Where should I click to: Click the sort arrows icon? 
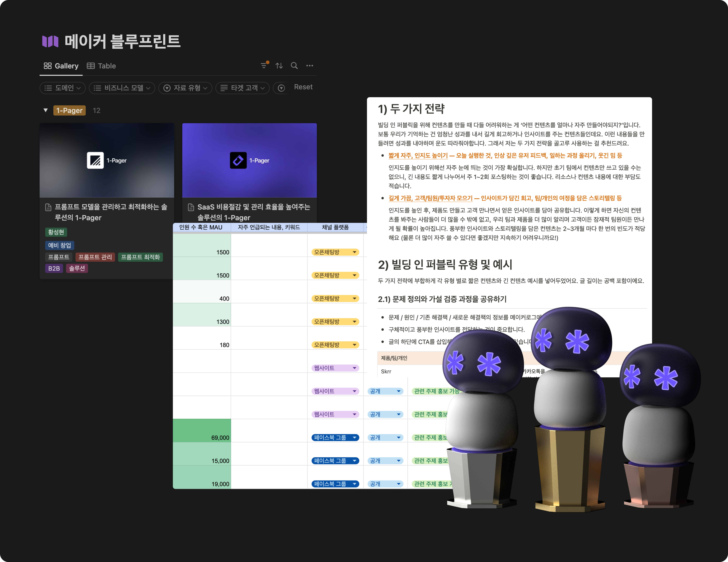279,66
